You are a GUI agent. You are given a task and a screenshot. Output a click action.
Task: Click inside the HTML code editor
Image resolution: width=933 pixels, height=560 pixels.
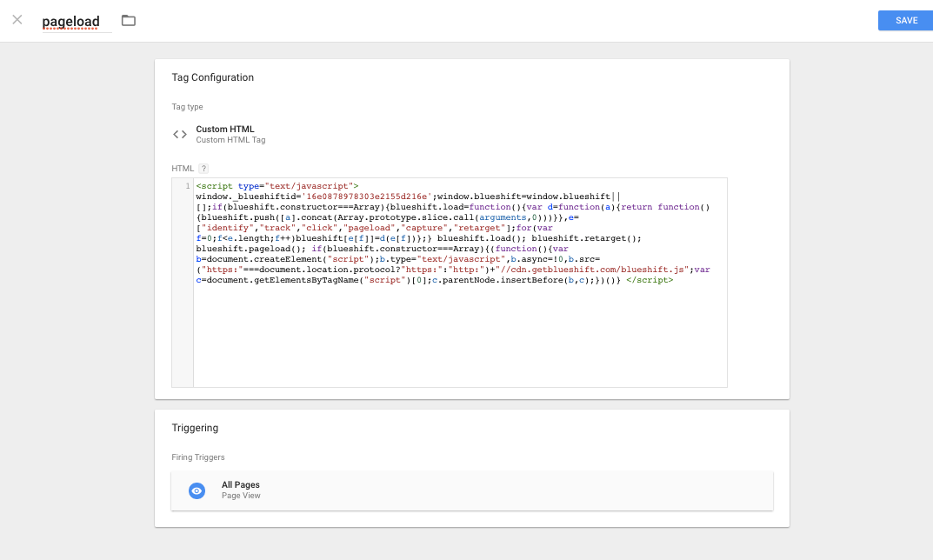[459, 283]
